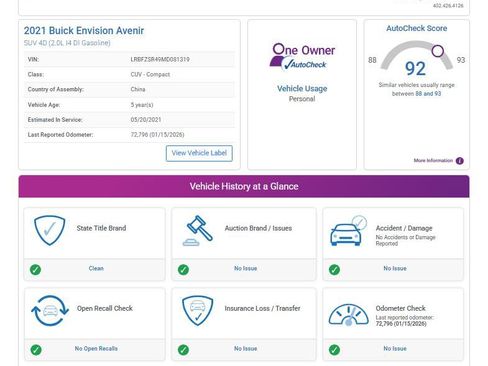Click the 2021 Buick Envision Avenir title
This screenshot has height=366, width=488.
84,31
